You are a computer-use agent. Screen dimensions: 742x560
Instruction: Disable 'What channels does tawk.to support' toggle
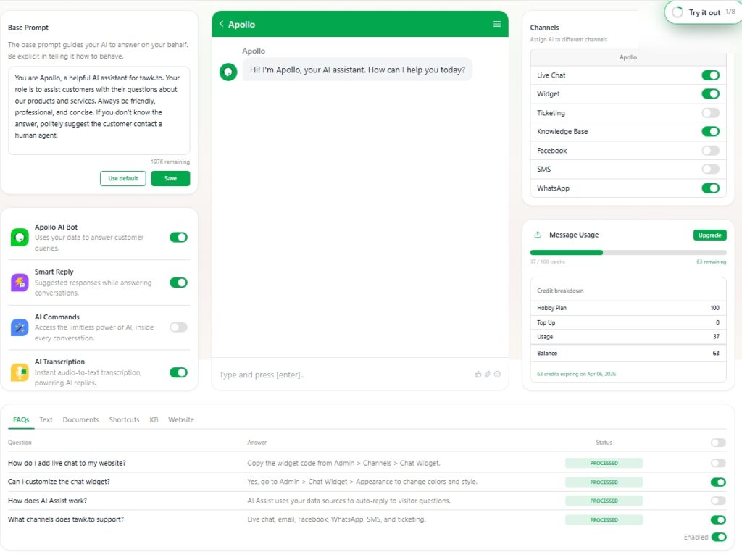pos(718,519)
